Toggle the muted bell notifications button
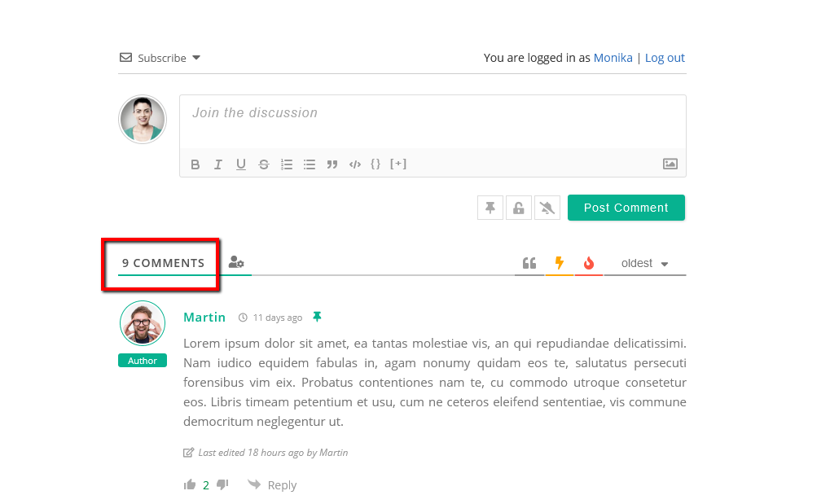830x504 pixels. tap(547, 208)
